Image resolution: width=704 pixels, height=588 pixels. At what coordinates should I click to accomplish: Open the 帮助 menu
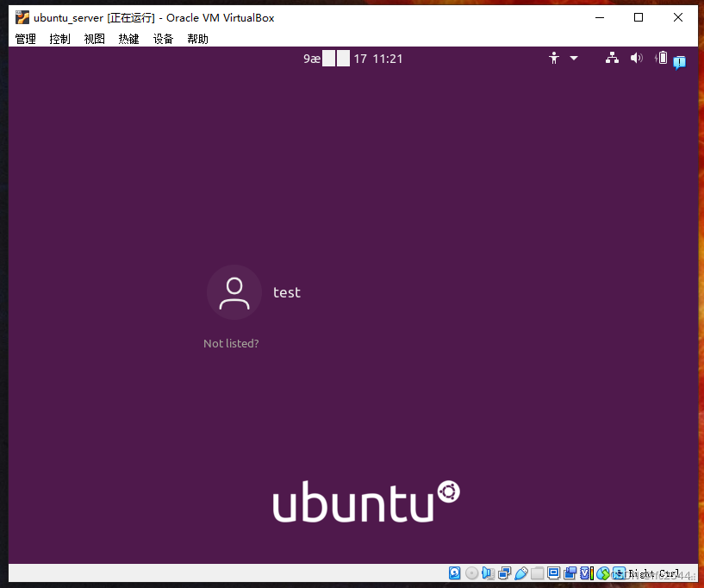[197, 39]
